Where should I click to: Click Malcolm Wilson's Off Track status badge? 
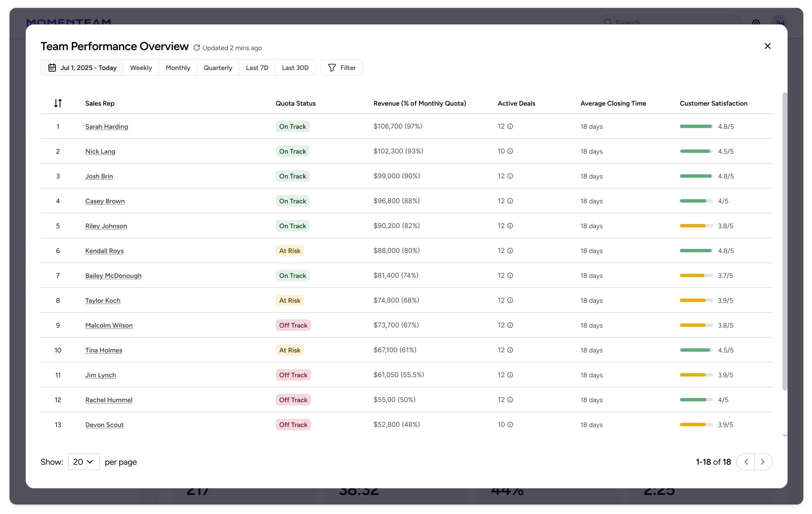point(293,325)
